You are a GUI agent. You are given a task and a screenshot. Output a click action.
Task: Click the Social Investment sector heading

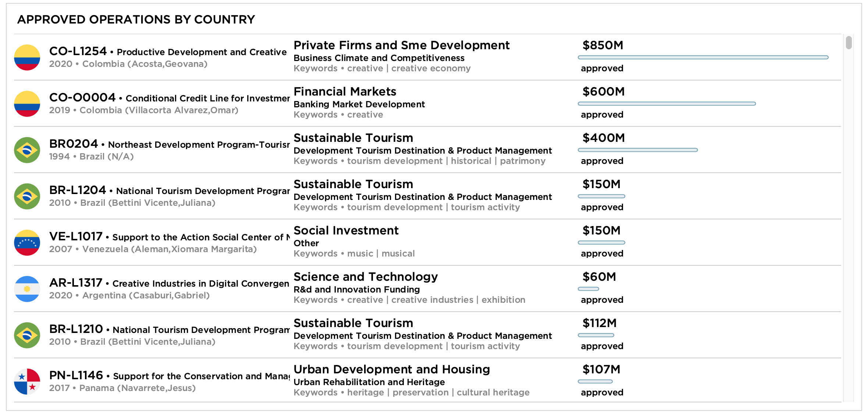tap(346, 230)
